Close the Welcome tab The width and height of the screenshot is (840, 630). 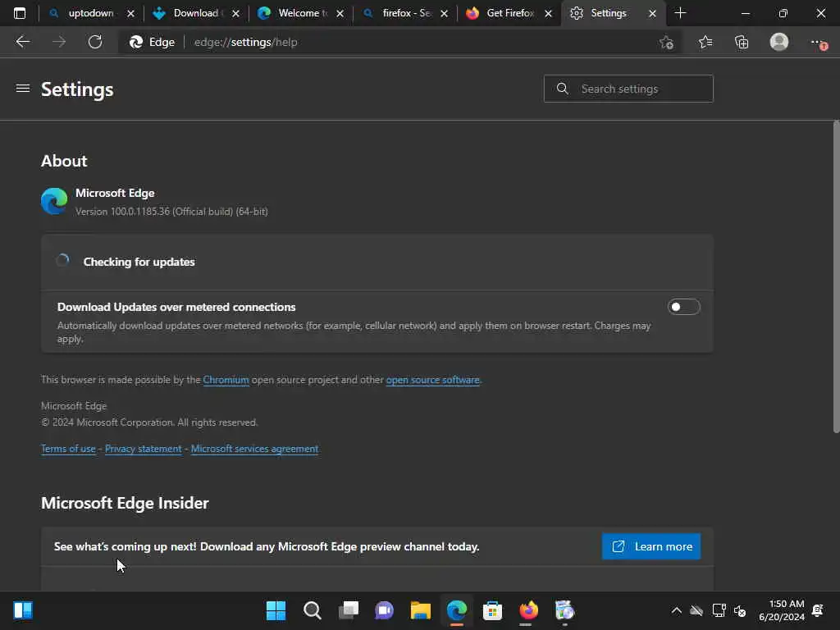(340, 13)
